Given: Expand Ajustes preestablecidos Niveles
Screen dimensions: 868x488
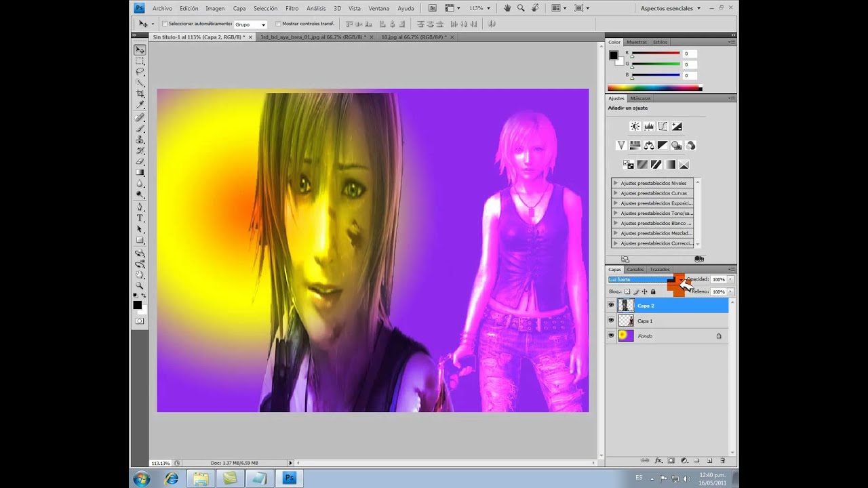Looking at the screenshot, I should point(615,183).
